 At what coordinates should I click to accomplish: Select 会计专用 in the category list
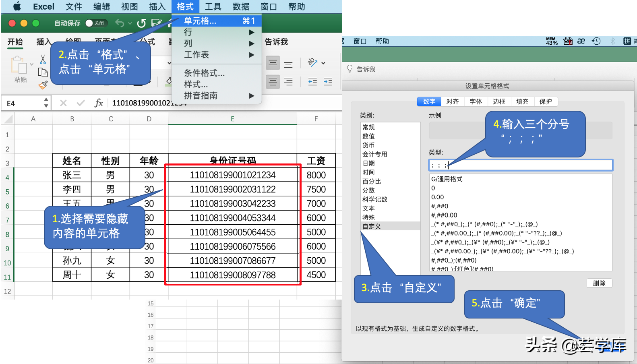point(391,154)
